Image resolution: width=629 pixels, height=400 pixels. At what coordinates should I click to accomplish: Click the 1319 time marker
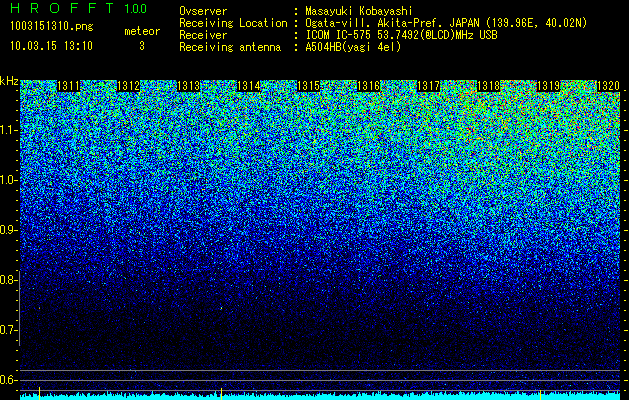(548, 86)
